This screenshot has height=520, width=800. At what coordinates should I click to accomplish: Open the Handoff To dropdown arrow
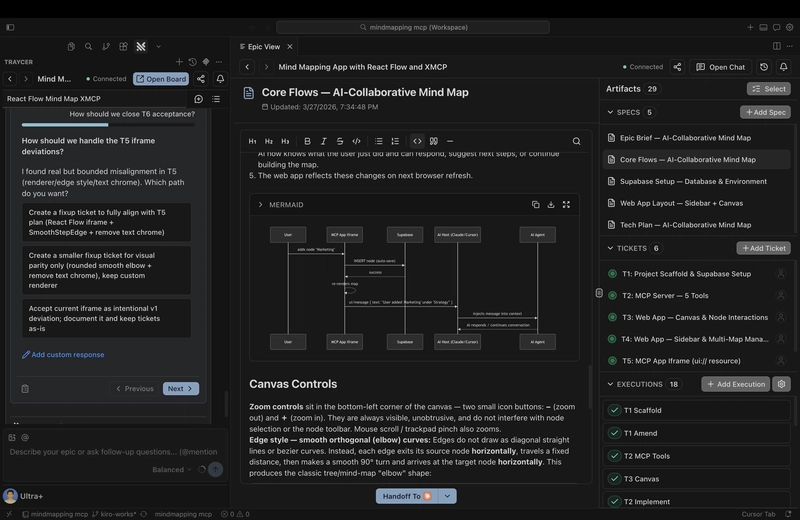448,496
